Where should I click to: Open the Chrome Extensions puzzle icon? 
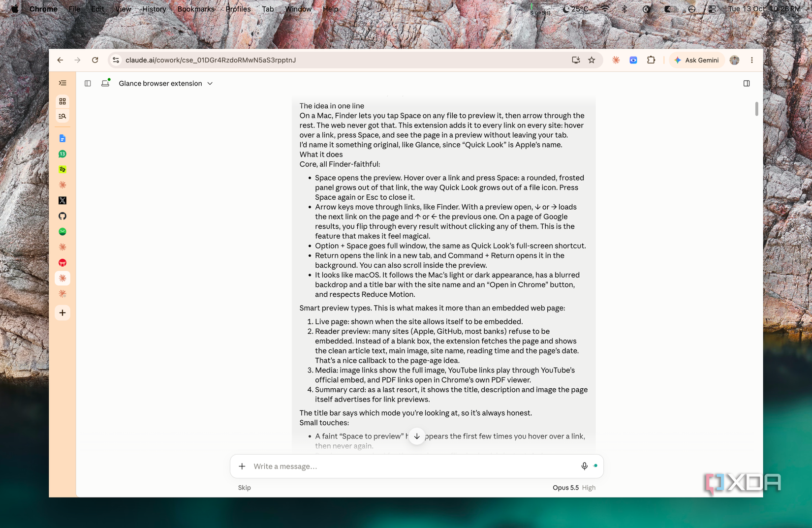651,60
